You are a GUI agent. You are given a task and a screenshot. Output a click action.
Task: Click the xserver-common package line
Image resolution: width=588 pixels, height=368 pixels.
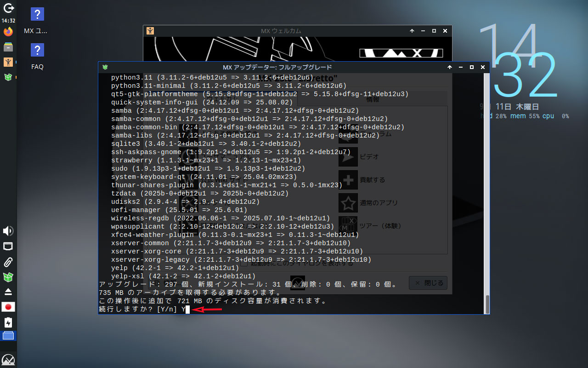(x=231, y=243)
